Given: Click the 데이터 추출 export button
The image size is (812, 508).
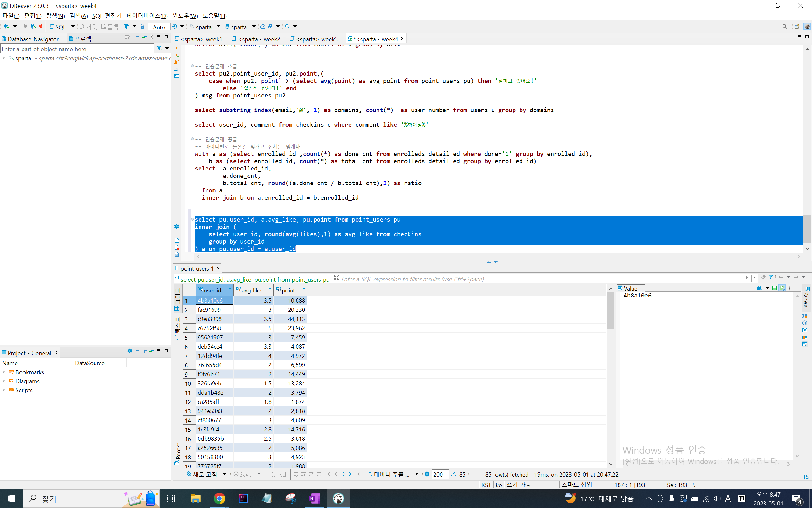Looking at the screenshot, I should 389,474.
